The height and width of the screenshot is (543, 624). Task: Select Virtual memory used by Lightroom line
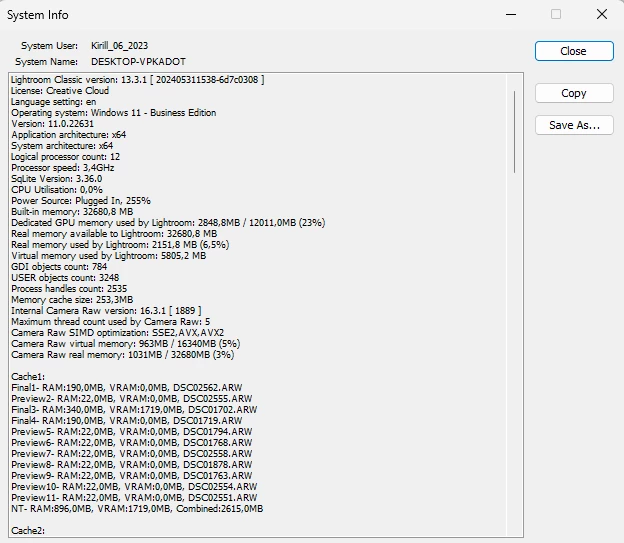pos(109,256)
